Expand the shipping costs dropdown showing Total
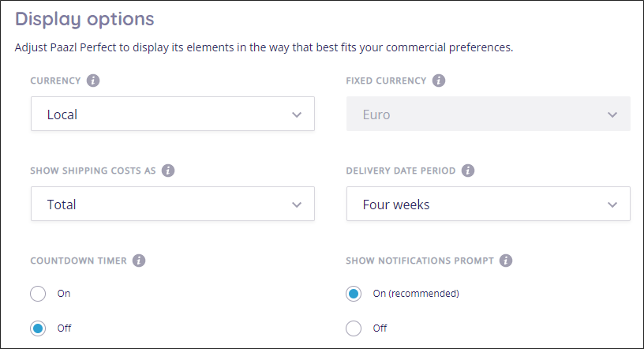Image resolution: width=644 pixels, height=349 pixels. [x=173, y=204]
